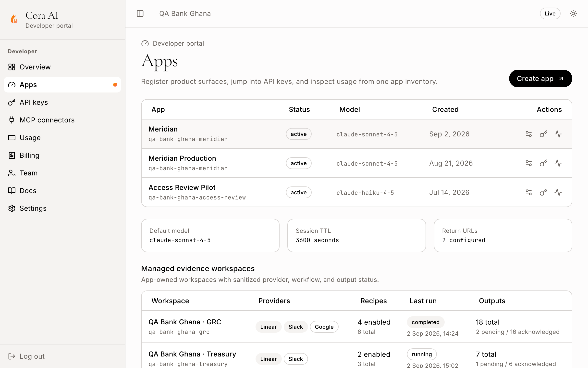Select QA Bank Ghana · GRC workspace
Viewport: 588px width, 368px height.
click(x=185, y=322)
